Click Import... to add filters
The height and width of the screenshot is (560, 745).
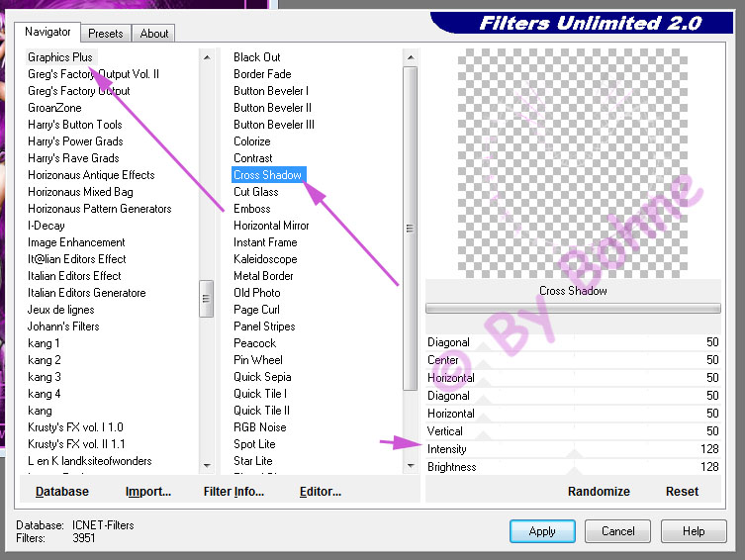coord(148,492)
